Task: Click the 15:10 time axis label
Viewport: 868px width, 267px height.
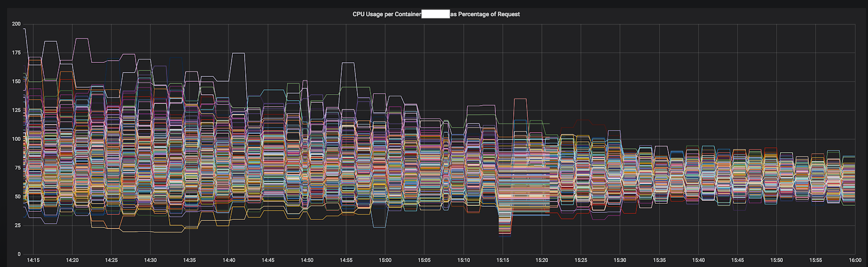Action: pos(464,261)
